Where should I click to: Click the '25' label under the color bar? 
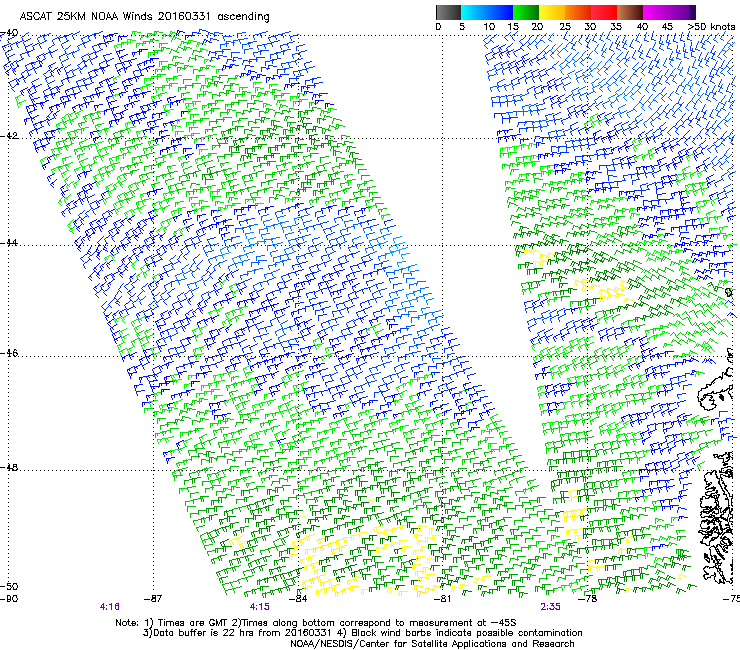coord(565,26)
